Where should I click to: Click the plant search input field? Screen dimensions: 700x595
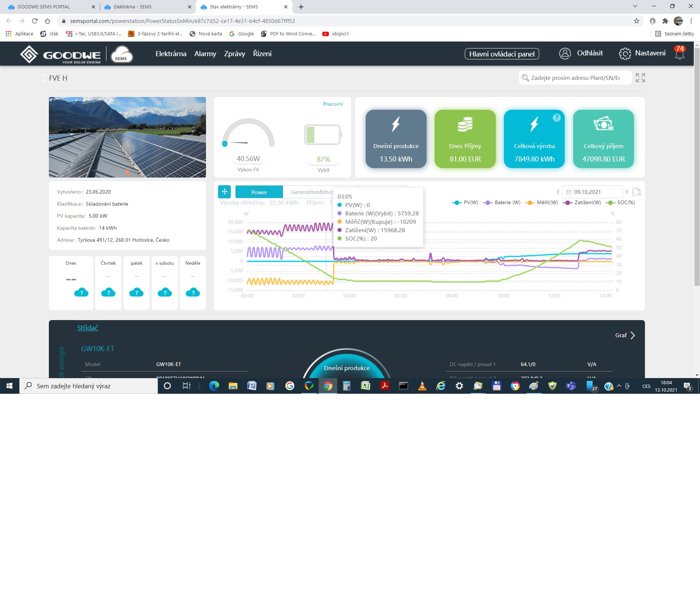[575, 78]
